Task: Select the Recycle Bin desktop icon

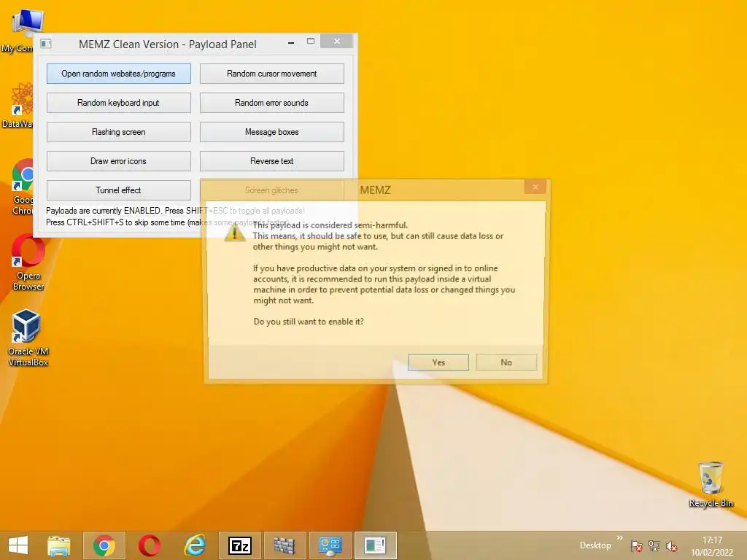Action: [x=711, y=484]
